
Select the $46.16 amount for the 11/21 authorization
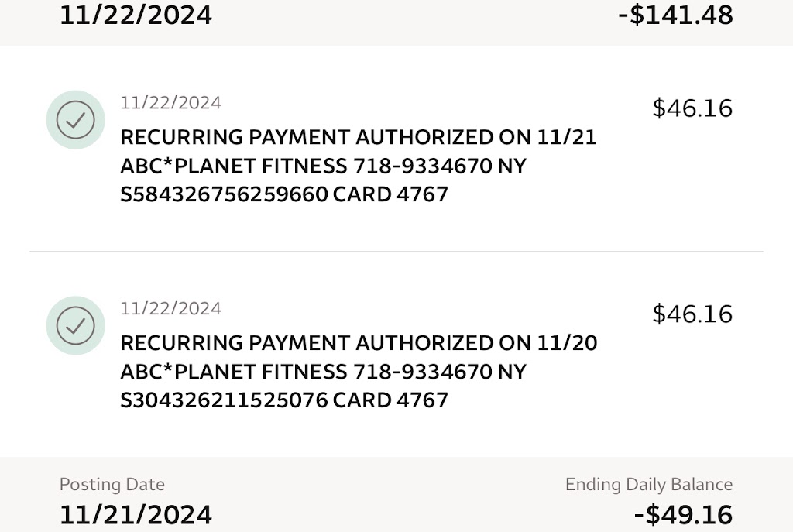click(692, 108)
